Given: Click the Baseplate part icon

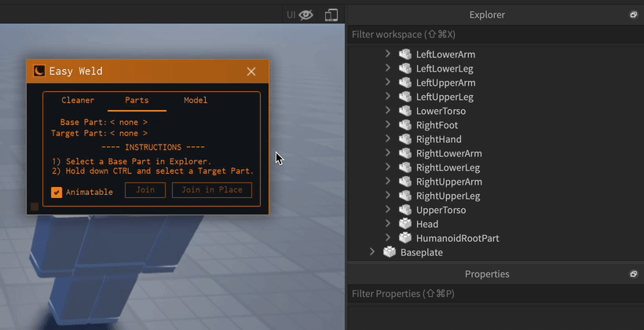Looking at the screenshot, I should (390, 252).
